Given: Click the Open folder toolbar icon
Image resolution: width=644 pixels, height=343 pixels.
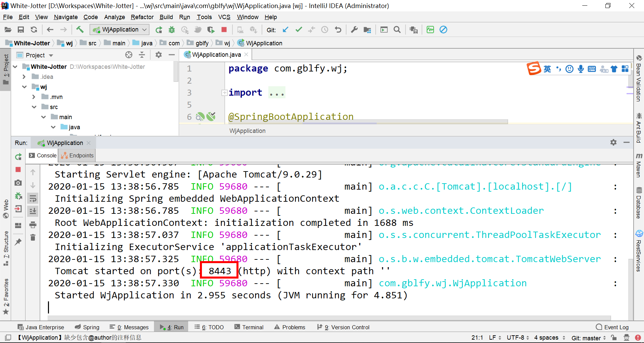Looking at the screenshot, I should (8, 30).
